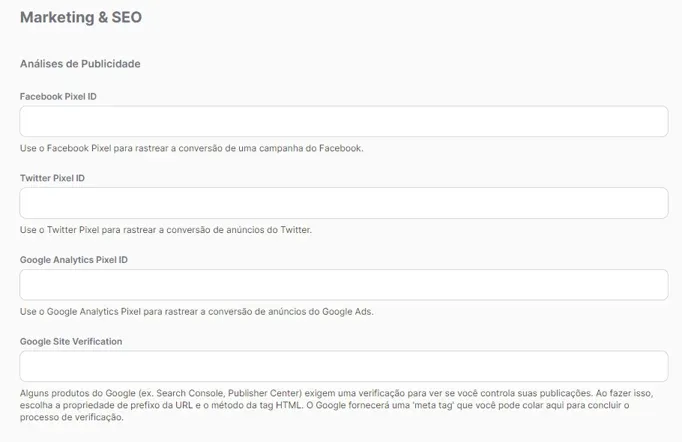The width and height of the screenshot is (682, 442).
Task: Click the Google Site Verification input box
Action: (344, 366)
